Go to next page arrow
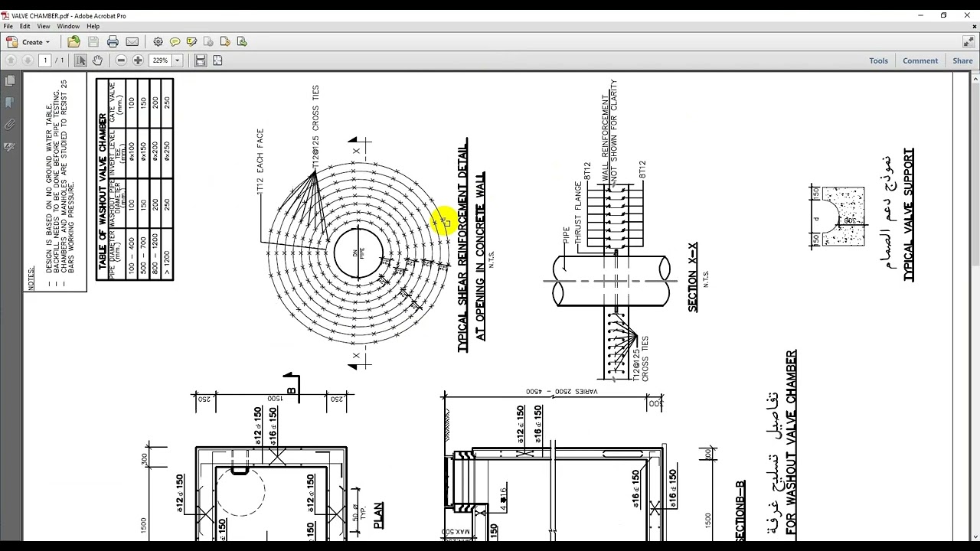This screenshot has height=551, width=980. point(28,60)
